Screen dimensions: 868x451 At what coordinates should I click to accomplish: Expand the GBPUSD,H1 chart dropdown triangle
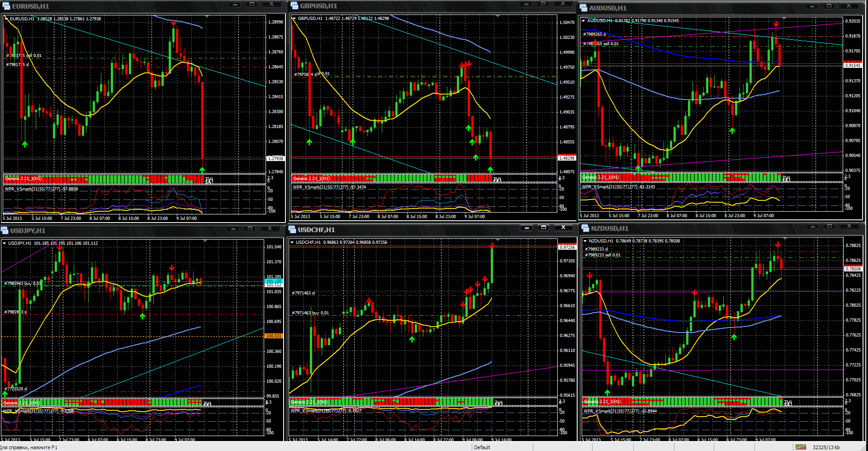(x=294, y=18)
